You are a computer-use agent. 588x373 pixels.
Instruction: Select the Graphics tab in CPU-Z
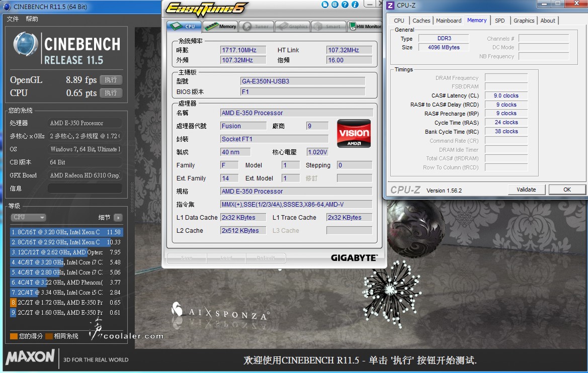[x=524, y=21]
